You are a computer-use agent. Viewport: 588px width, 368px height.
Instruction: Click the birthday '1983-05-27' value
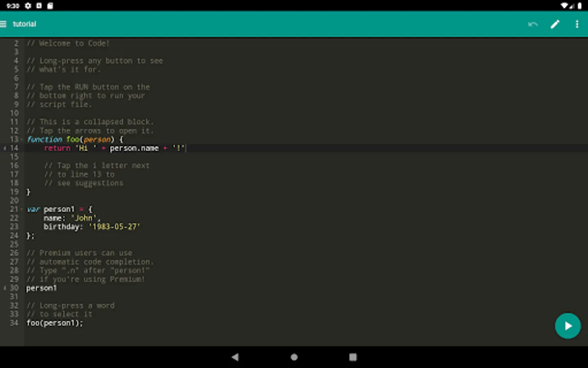point(114,227)
